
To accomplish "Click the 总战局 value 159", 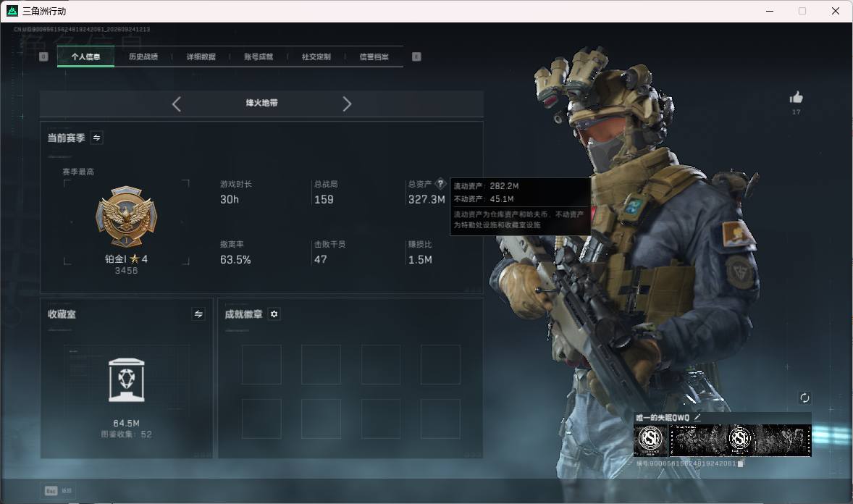I will coord(324,200).
